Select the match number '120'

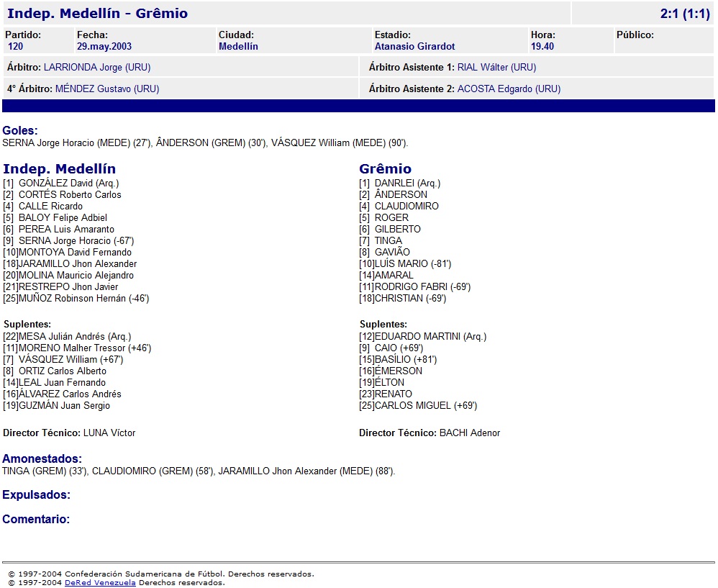[x=16, y=46]
